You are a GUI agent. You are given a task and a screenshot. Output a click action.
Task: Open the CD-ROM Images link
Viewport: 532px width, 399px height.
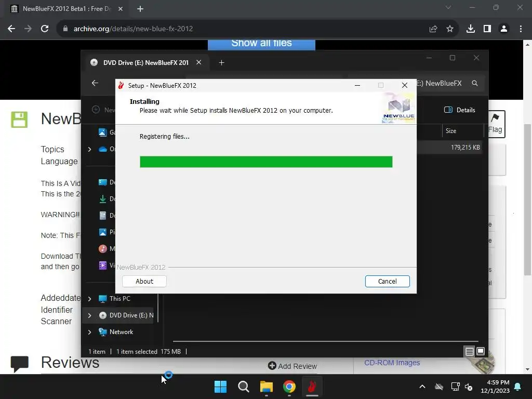392,363
